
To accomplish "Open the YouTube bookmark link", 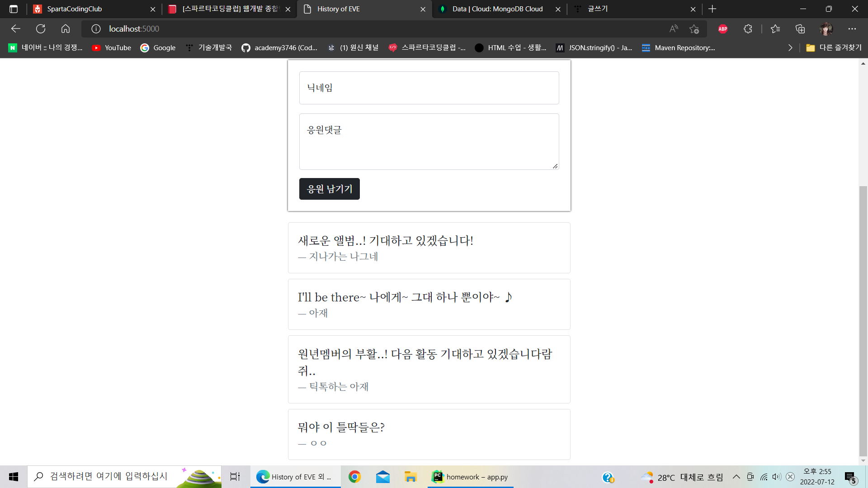I will tap(112, 48).
